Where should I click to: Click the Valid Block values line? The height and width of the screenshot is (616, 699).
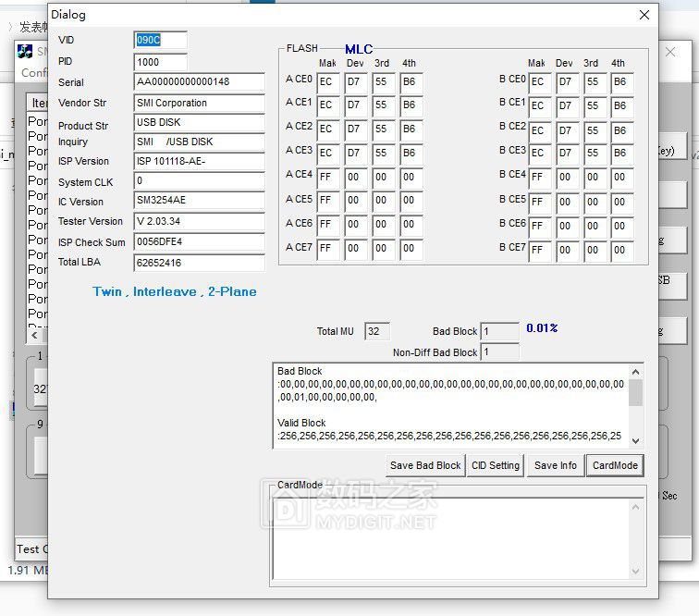click(x=449, y=436)
